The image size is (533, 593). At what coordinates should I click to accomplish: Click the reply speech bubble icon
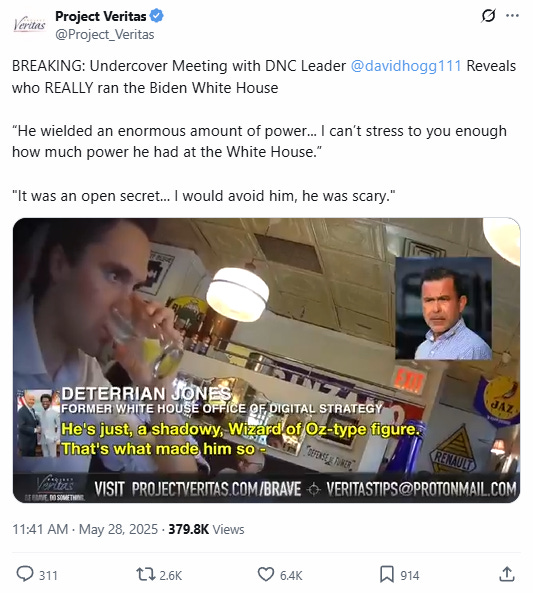[25, 574]
